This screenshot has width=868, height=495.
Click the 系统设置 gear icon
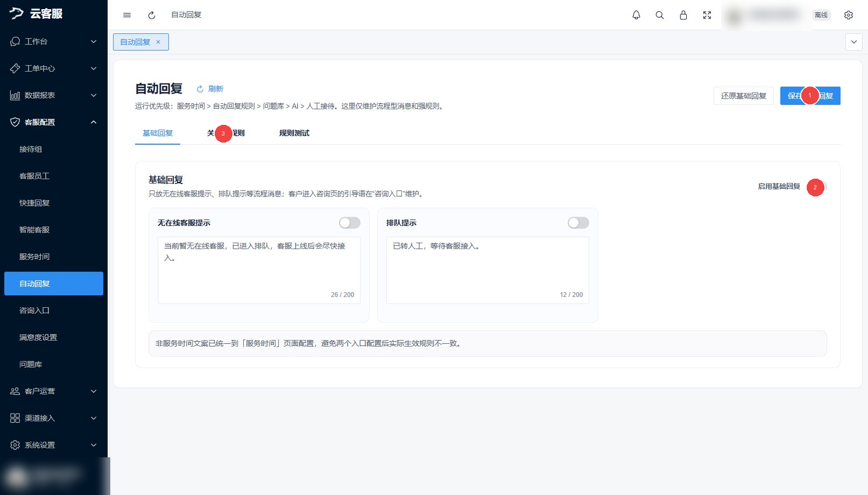(x=15, y=445)
